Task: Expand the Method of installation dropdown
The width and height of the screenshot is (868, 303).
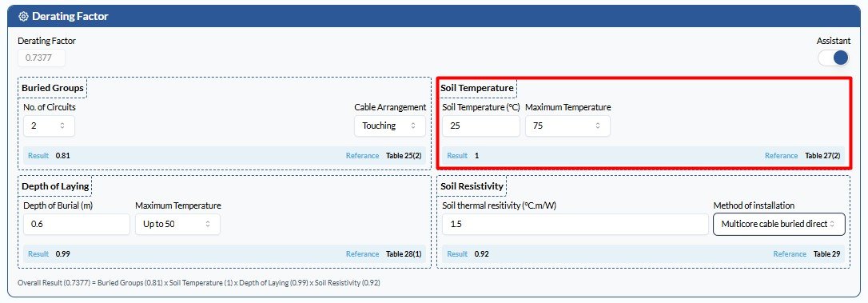Action: pyautogui.click(x=778, y=225)
